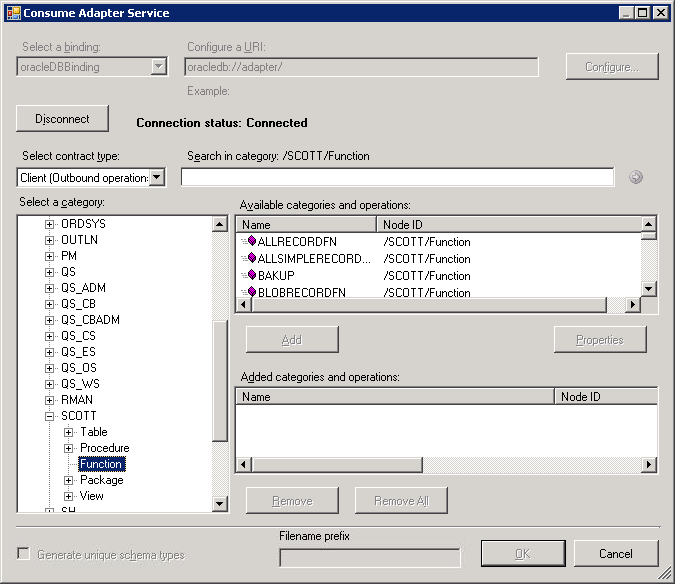The width and height of the screenshot is (675, 584).
Task: Expand the View node
Action: tap(68, 496)
